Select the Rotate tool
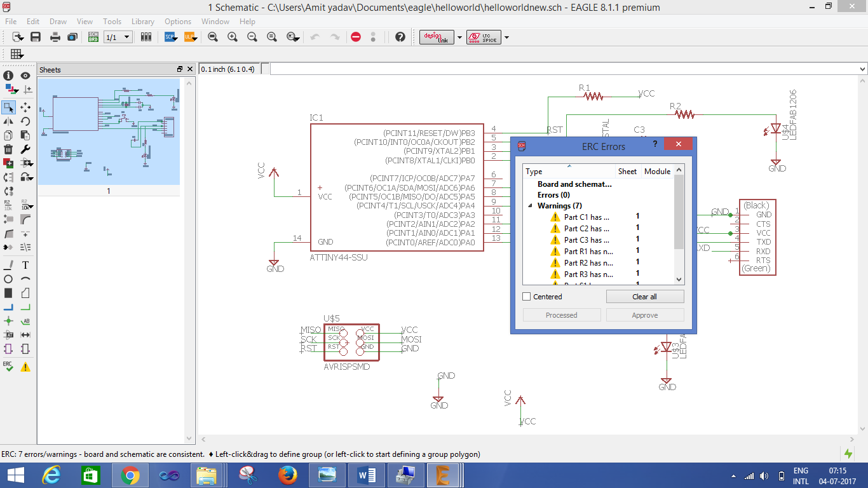Screen dimensions: 868x488 25,121
